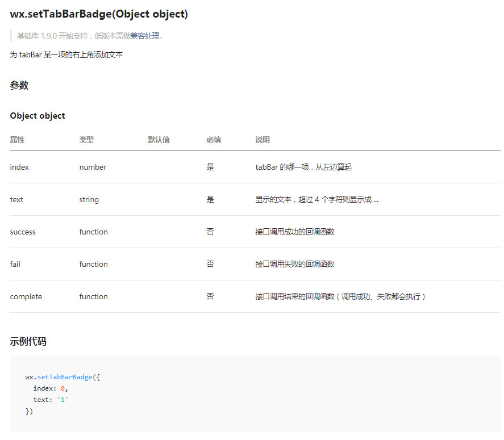The height and width of the screenshot is (440, 504).
Task: Click the string type cell
Action: pos(89,199)
